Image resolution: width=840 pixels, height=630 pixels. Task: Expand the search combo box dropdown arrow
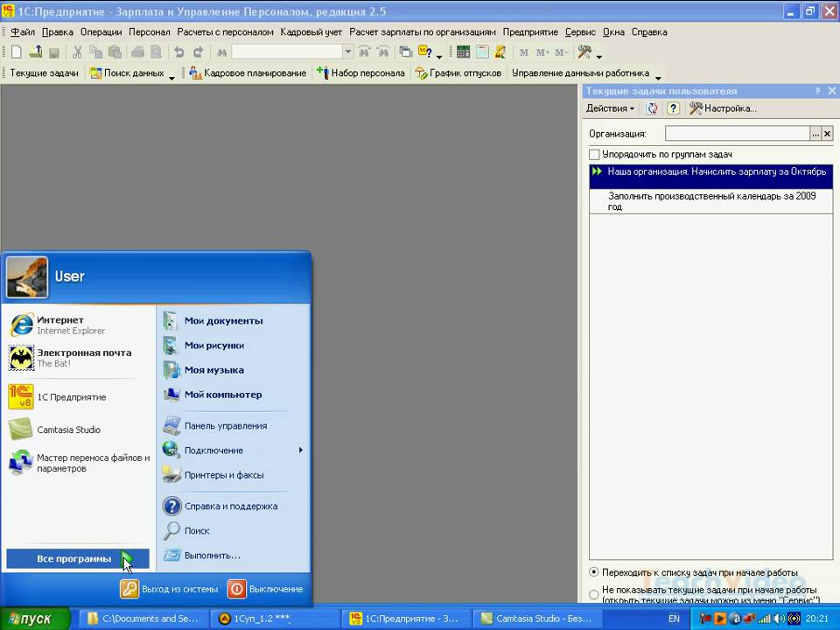348,52
